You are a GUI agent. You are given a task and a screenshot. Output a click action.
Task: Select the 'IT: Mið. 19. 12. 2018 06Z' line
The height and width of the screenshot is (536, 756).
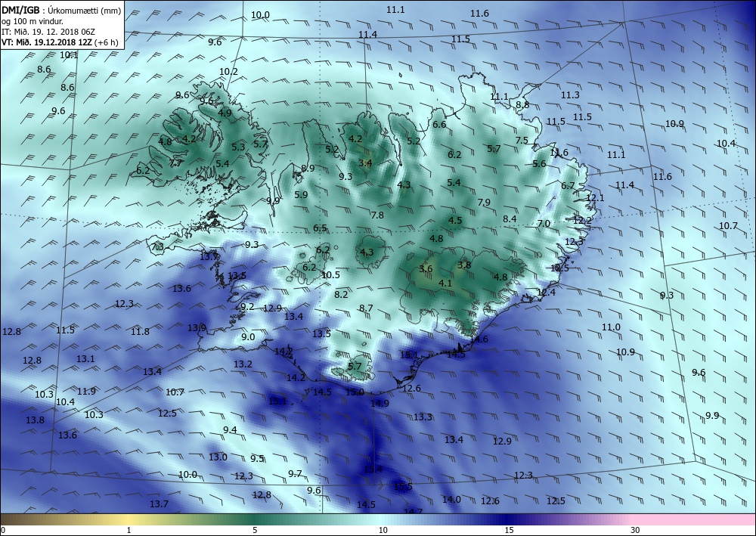[48, 32]
